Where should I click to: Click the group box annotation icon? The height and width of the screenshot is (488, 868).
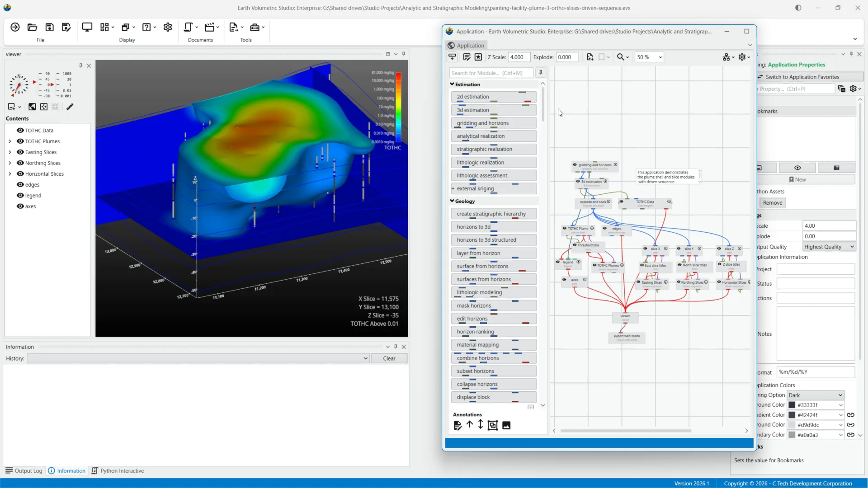(493, 425)
